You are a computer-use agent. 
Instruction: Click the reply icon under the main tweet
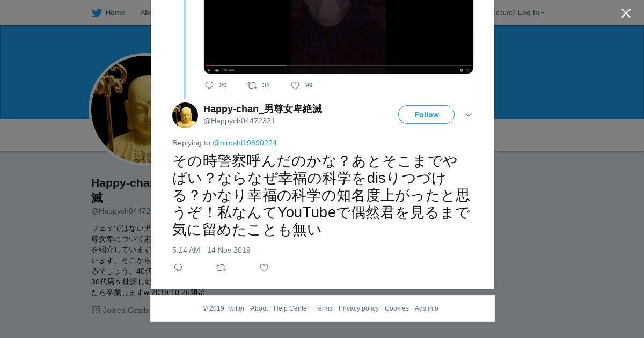[178, 268]
